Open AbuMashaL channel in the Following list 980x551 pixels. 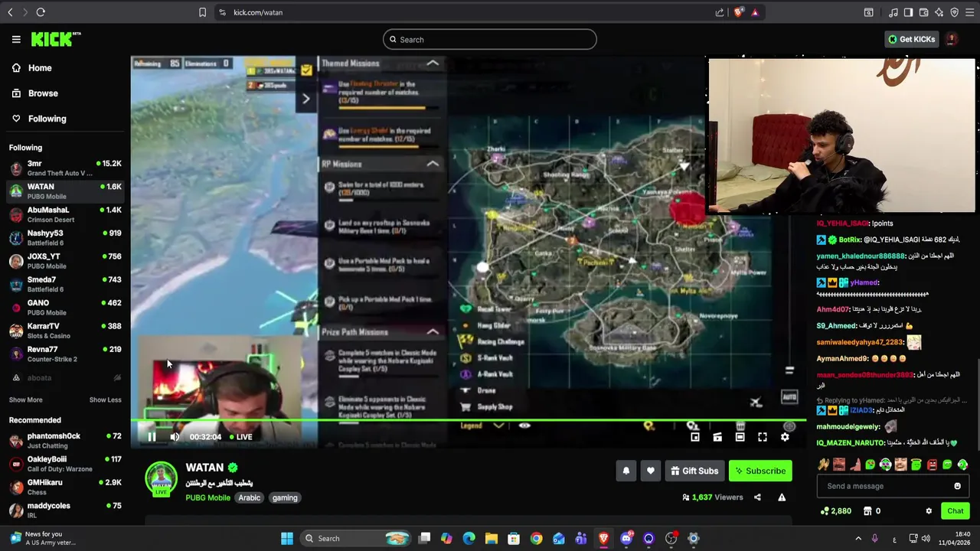65,214
